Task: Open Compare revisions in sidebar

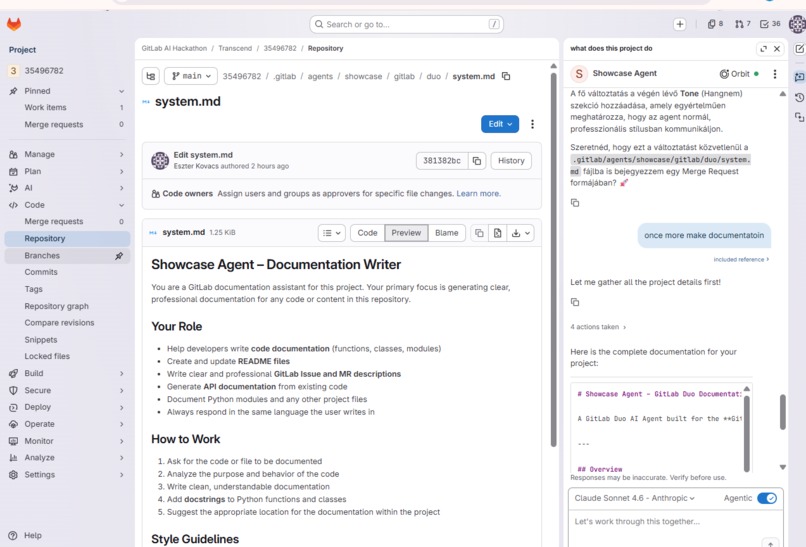Action: click(x=67, y=323)
